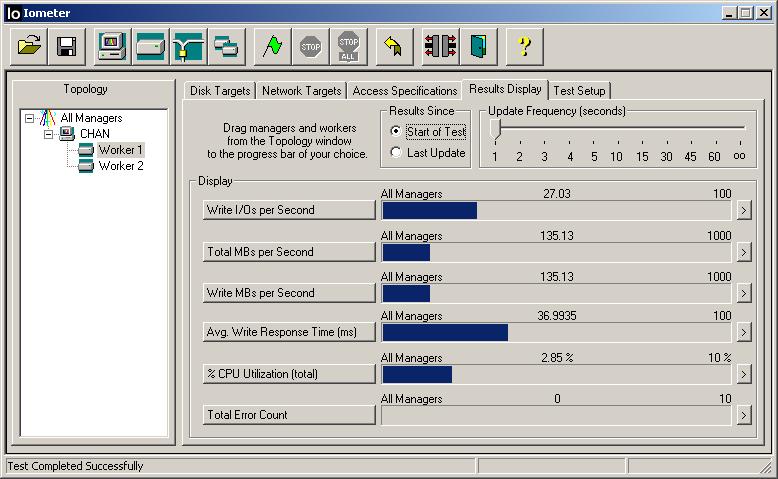Change the Total Error Count metric

pyautogui.click(x=289, y=415)
